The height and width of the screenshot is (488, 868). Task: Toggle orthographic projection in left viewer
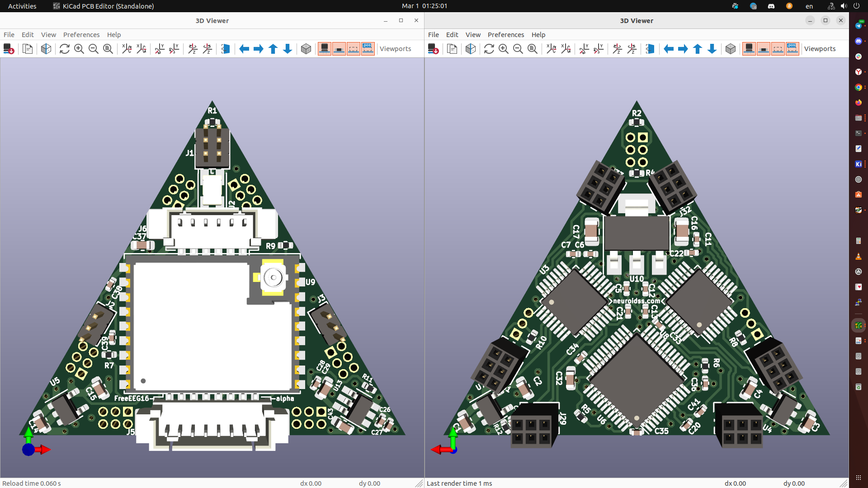pos(306,49)
